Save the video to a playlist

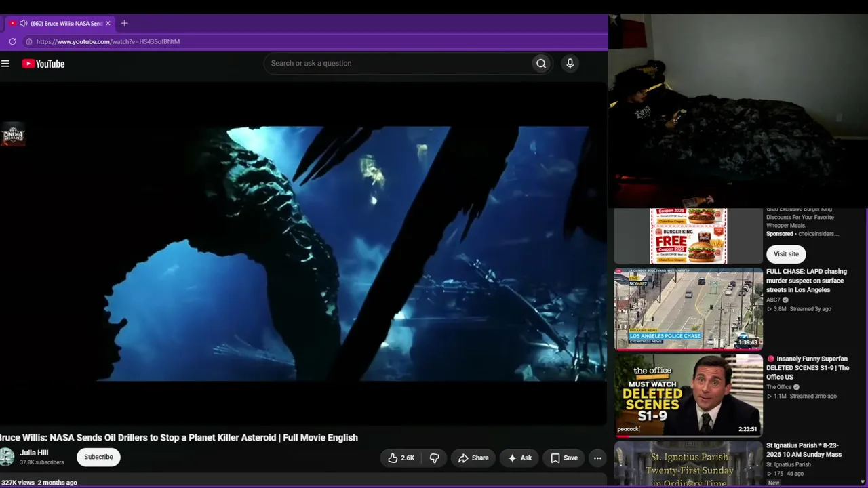(x=564, y=458)
